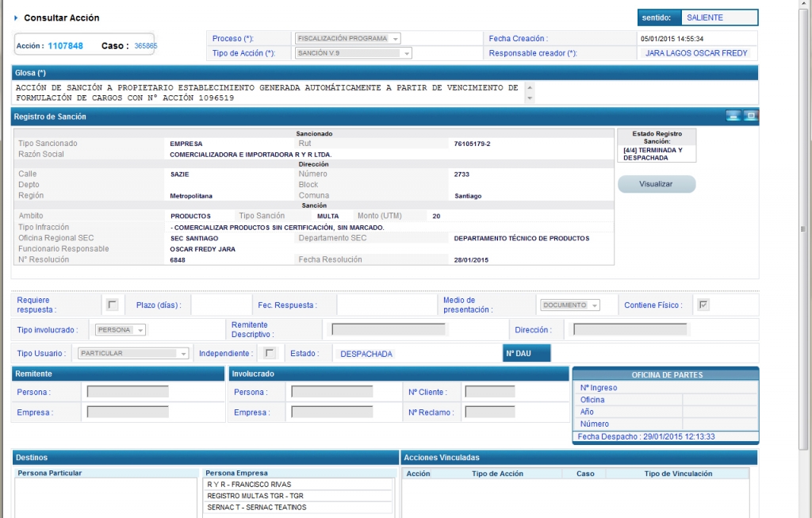Open the Medio de presentación dropdown

595,305
